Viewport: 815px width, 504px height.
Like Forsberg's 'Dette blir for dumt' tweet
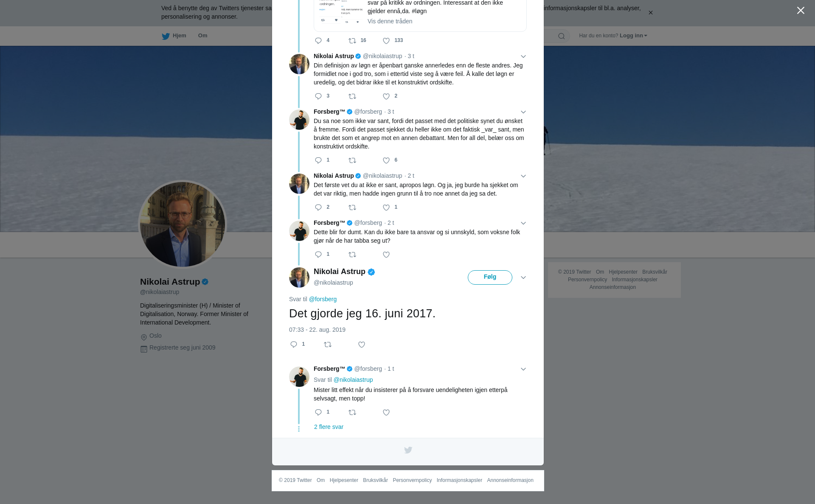click(x=386, y=255)
